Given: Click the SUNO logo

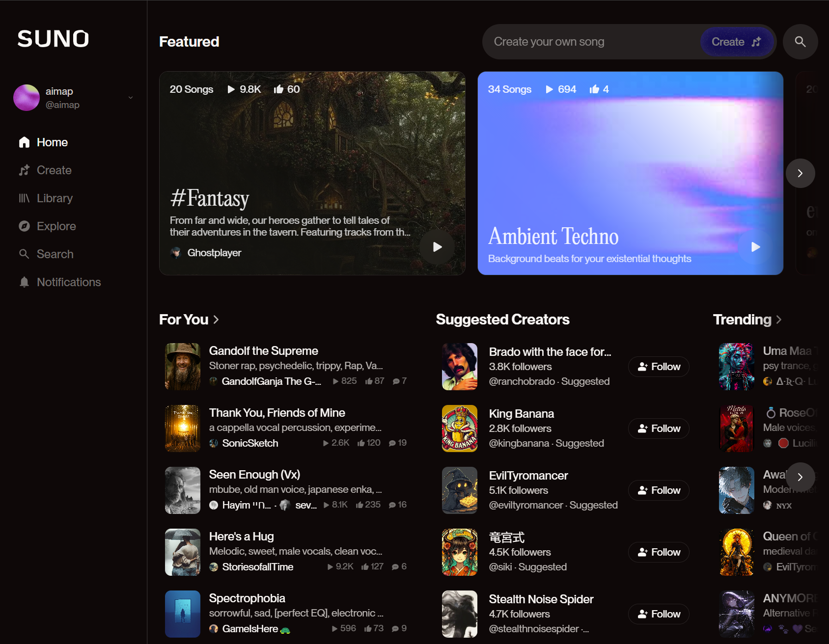Looking at the screenshot, I should click(x=53, y=39).
